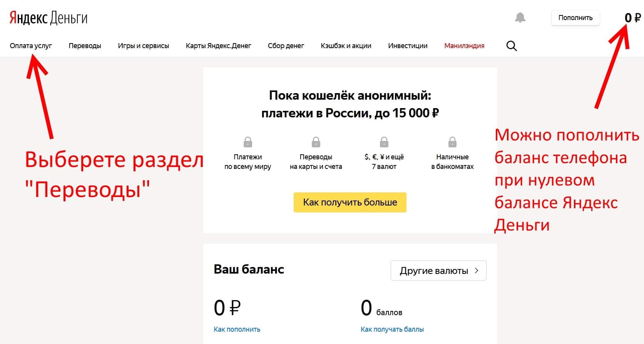Navigate to Кэшбэк и акции

(346, 46)
